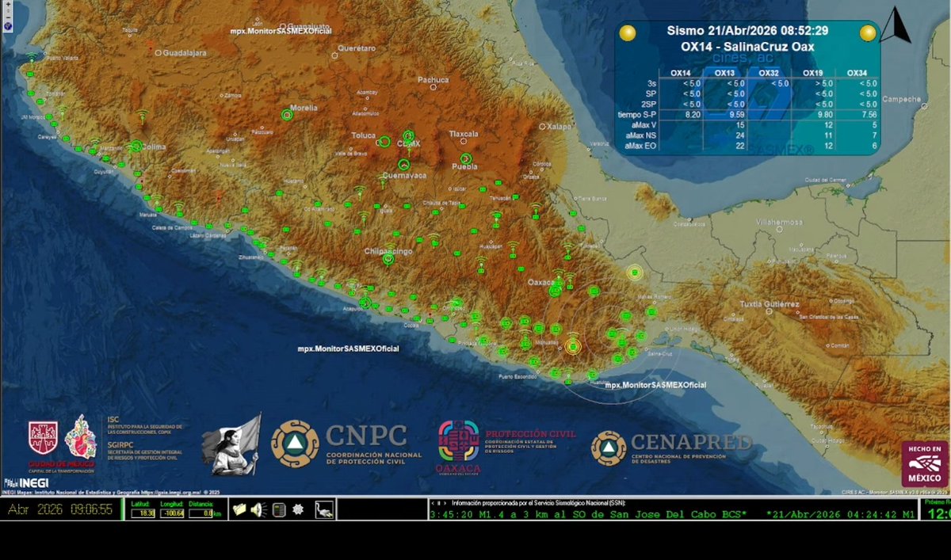Toggle the right yellow alert indicator on the Sismo panel
This screenshot has width=951, height=560.
tap(867, 32)
